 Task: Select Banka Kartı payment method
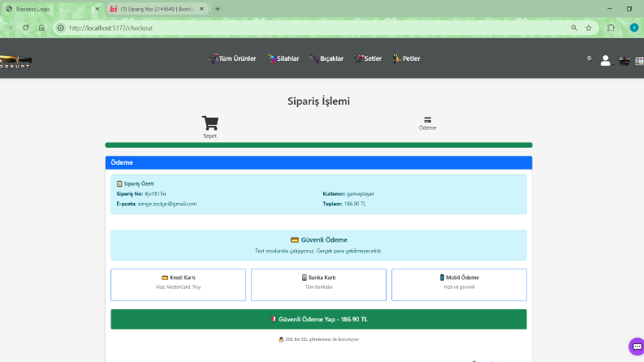click(x=318, y=285)
